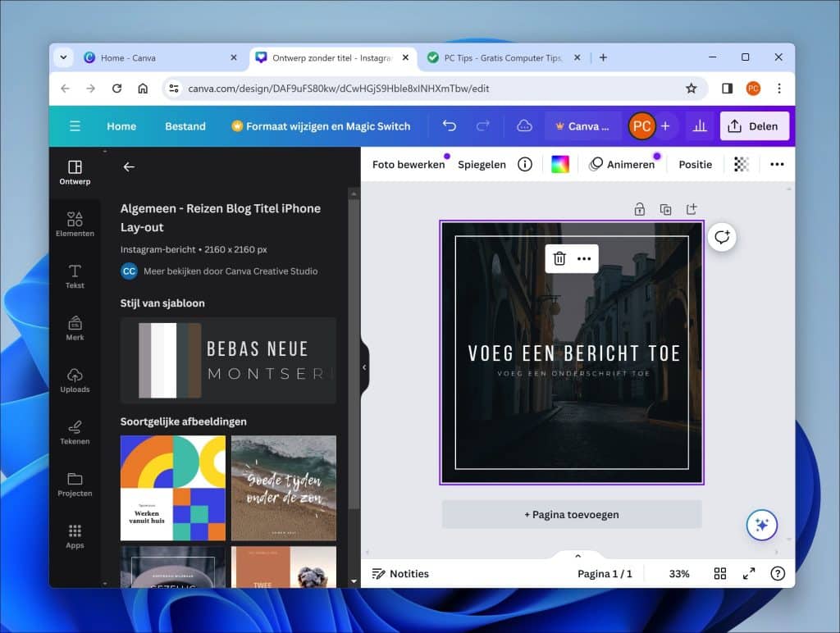Bookmark this page with the star icon
The height and width of the screenshot is (633, 840).
pyautogui.click(x=691, y=89)
